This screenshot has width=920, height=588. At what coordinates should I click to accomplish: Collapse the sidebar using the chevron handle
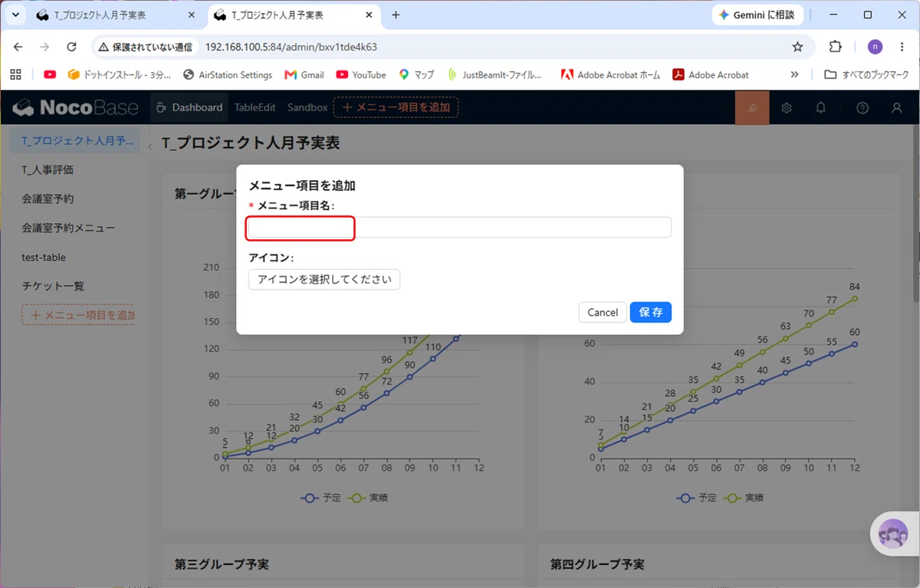coord(149,146)
